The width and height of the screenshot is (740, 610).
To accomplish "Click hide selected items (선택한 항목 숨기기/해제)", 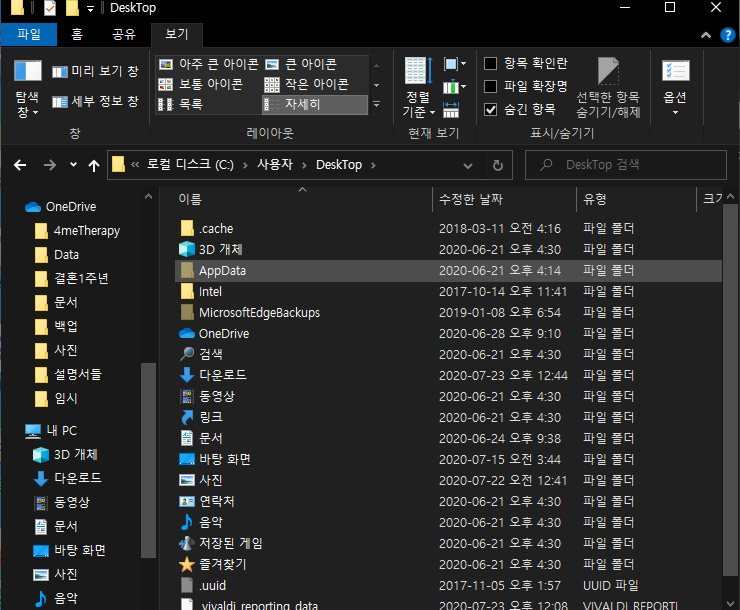I will 608,88.
